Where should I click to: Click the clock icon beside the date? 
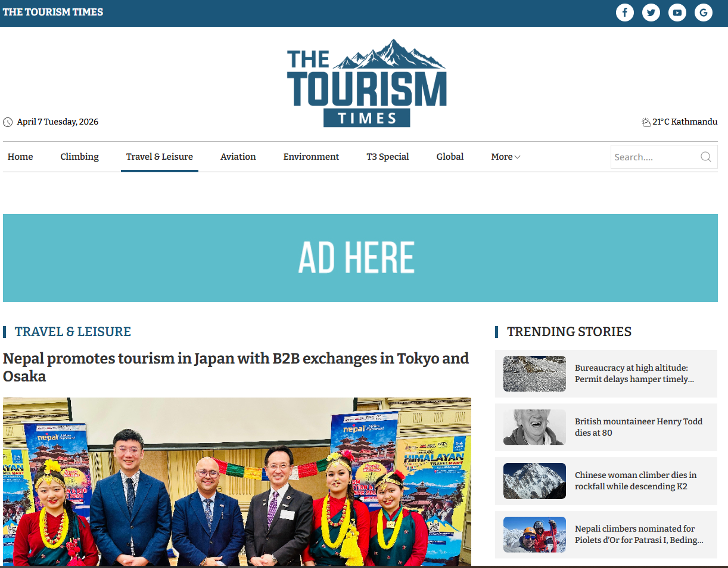point(8,122)
